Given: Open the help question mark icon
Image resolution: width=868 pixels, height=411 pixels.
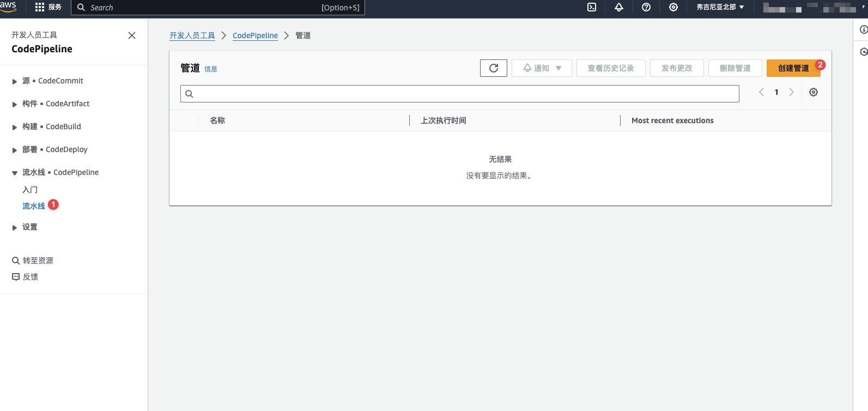Looking at the screenshot, I should [646, 7].
